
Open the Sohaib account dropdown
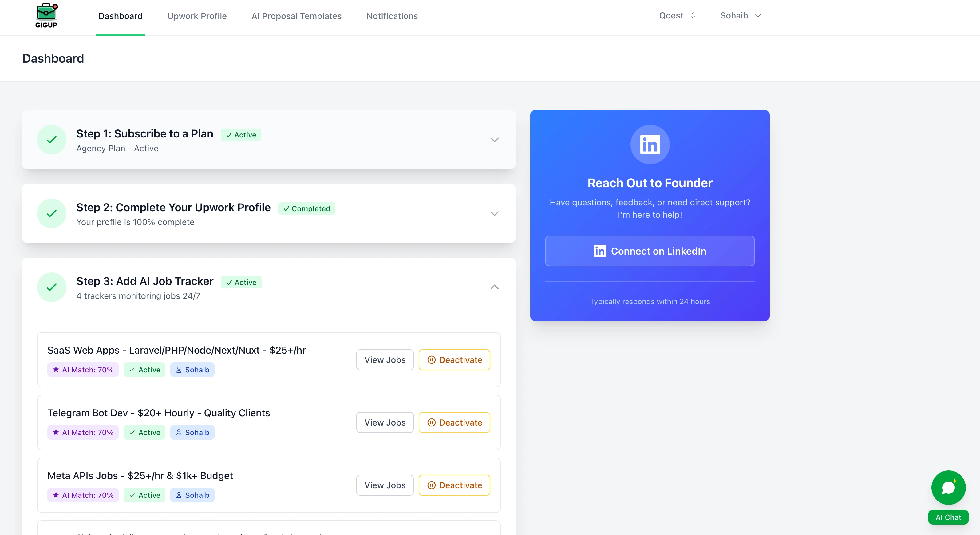[740, 16]
